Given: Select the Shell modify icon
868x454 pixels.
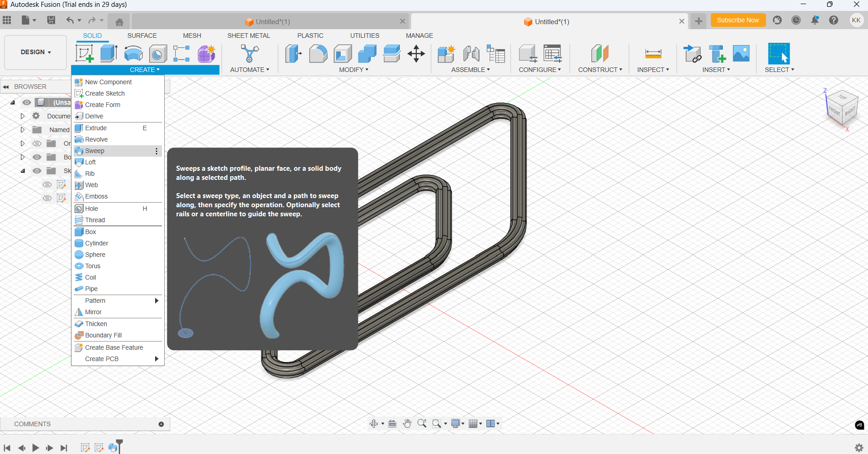Looking at the screenshot, I should (343, 53).
